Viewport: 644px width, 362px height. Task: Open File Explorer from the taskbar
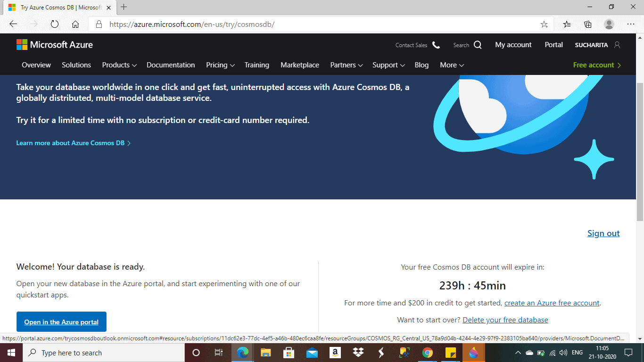coord(266,353)
